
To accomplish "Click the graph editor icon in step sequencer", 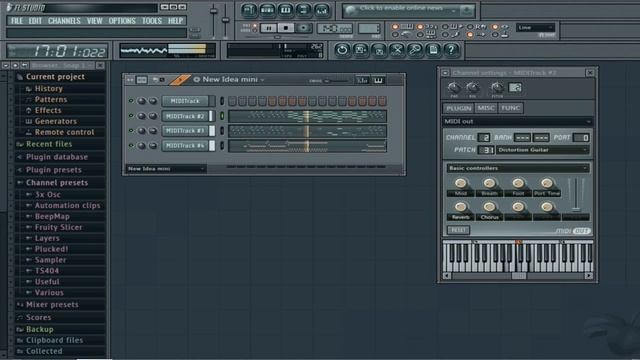I will [362, 80].
